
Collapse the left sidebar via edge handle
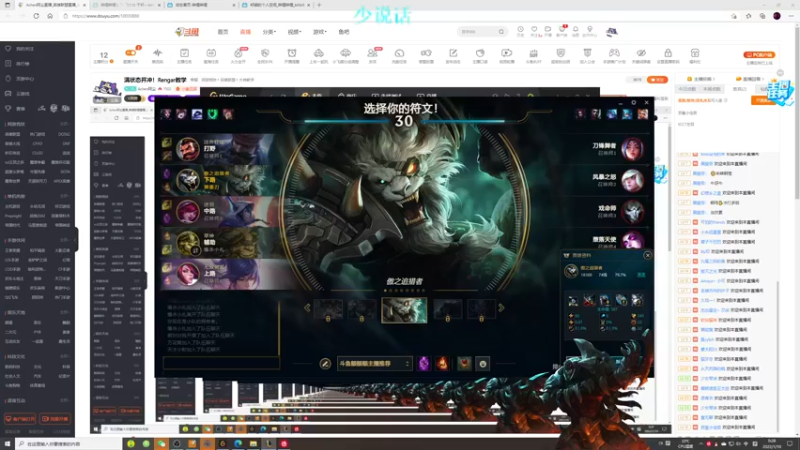point(76,239)
